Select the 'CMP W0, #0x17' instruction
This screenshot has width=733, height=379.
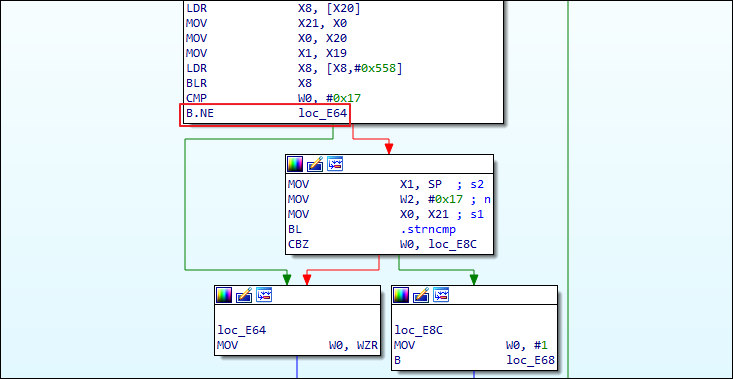(273, 98)
